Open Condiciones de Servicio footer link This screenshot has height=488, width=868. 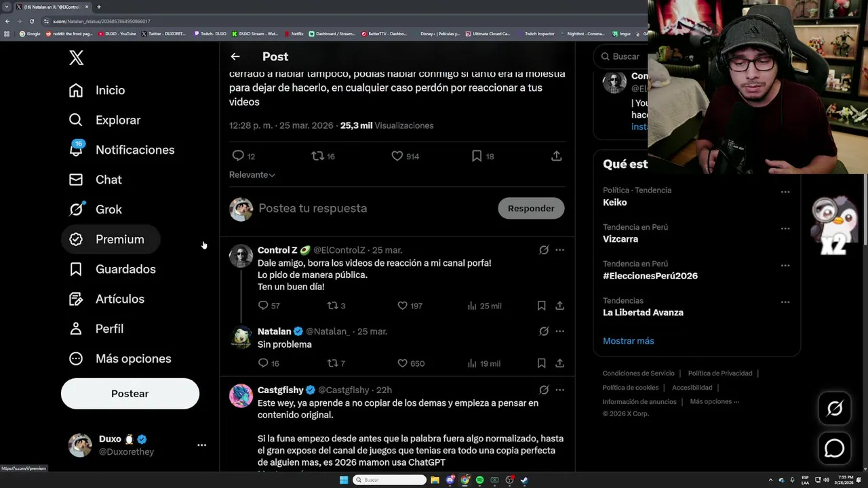[x=639, y=373]
